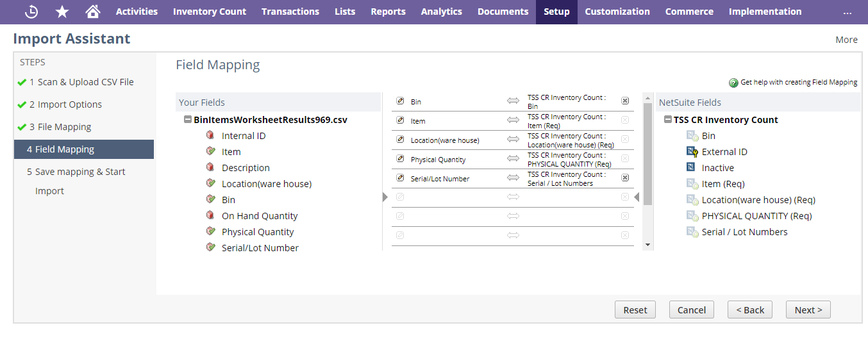Edit the Physical Quantity mapping pencil icon
This screenshot has width=868, height=339.
tap(400, 159)
